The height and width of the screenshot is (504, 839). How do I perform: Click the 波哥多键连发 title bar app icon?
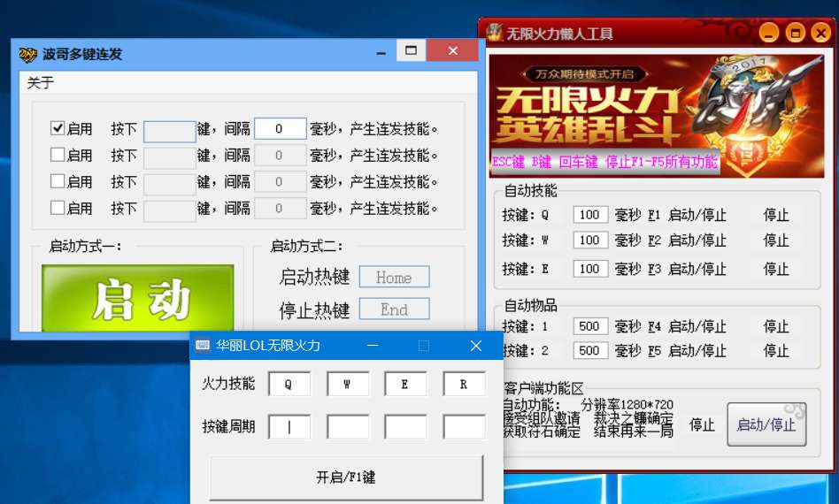pos(28,54)
